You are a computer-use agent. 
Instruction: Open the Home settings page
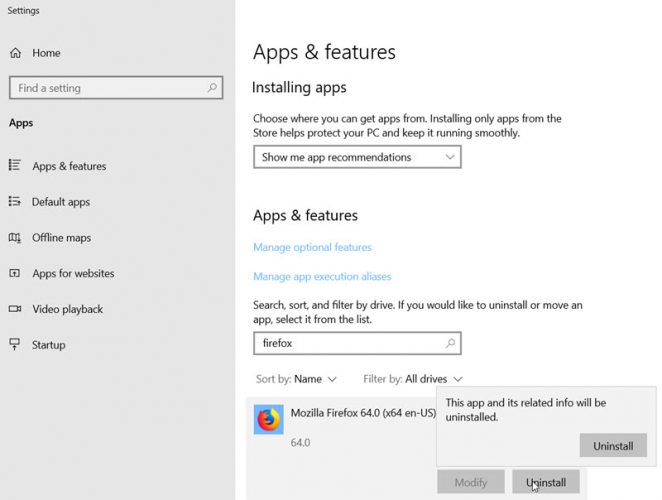[x=46, y=53]
